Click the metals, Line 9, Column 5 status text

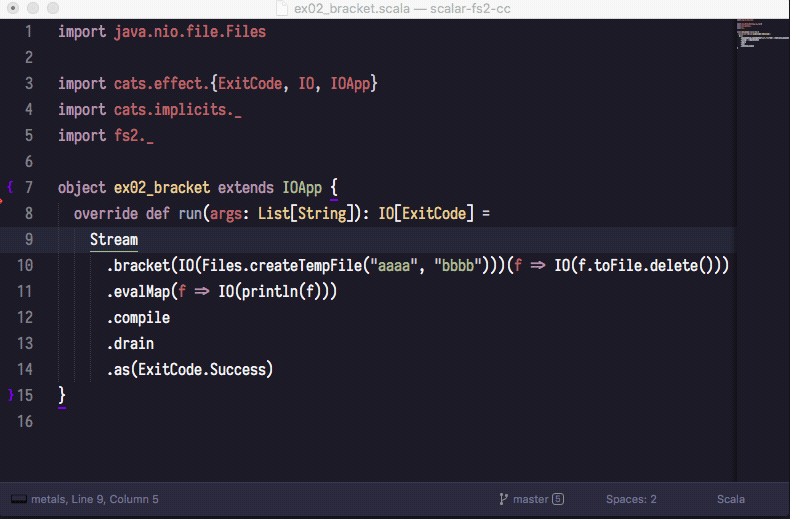(x=95, y=499)
